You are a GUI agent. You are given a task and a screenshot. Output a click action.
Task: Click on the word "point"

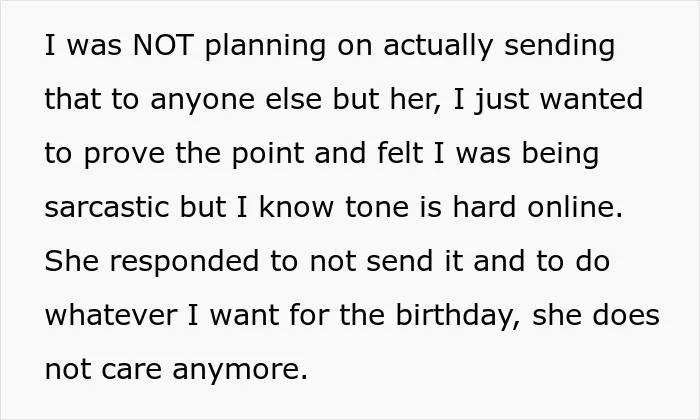[x=268, y=153]
